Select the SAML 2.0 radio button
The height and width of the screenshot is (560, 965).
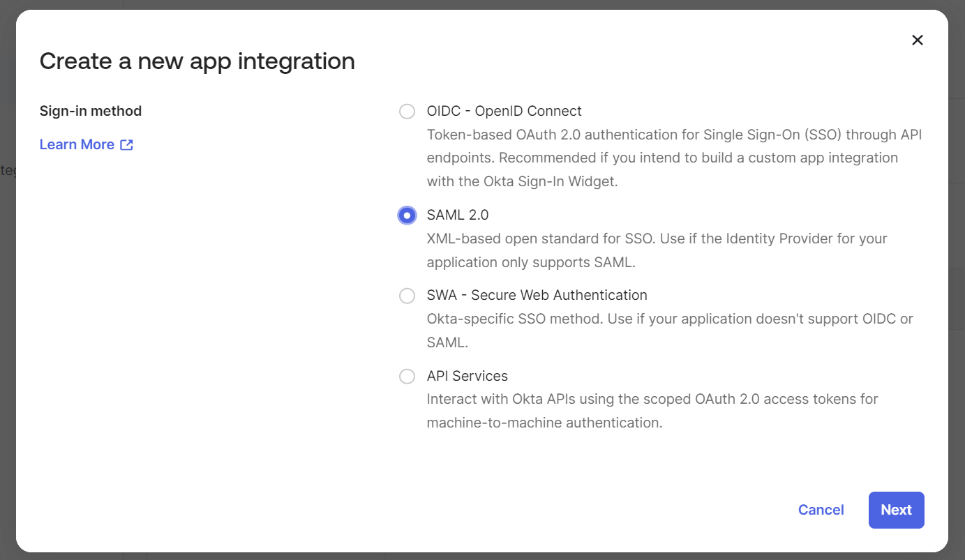coord(407,215)
